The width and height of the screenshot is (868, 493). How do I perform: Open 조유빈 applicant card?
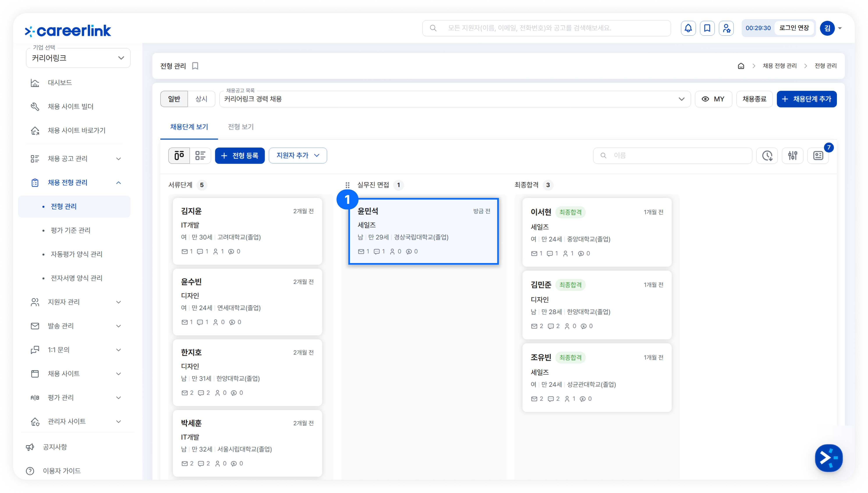click(597, 377)
